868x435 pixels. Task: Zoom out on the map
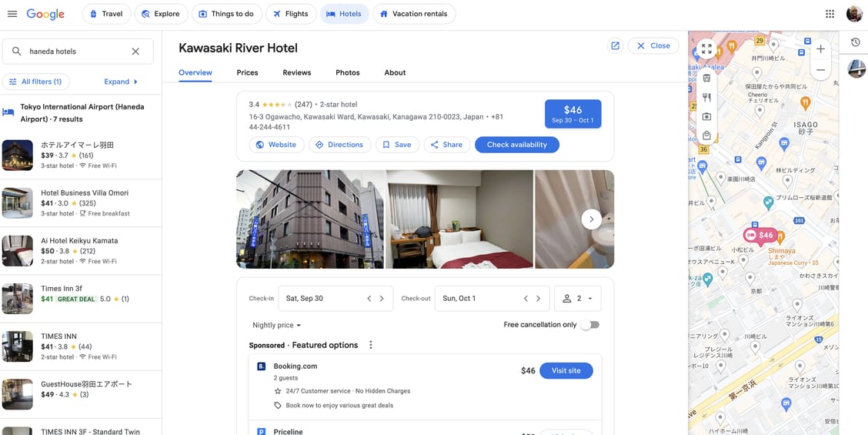click(820, 70)
